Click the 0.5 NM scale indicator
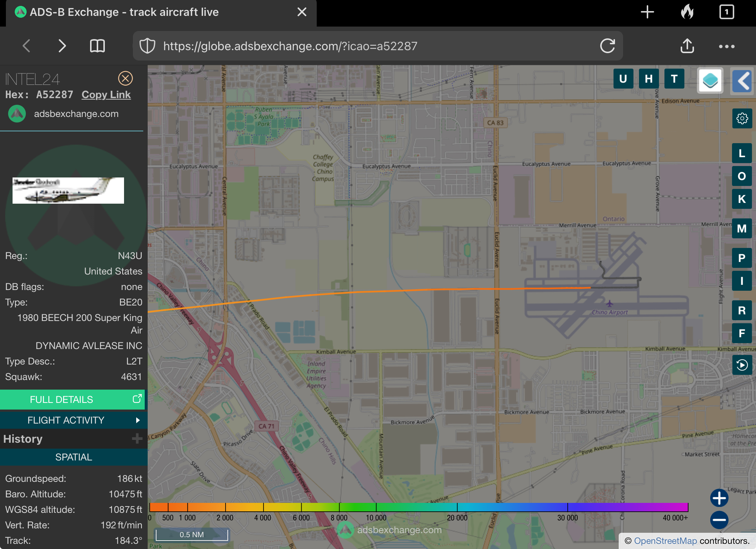The image size is (756, 549). (192, 535)
